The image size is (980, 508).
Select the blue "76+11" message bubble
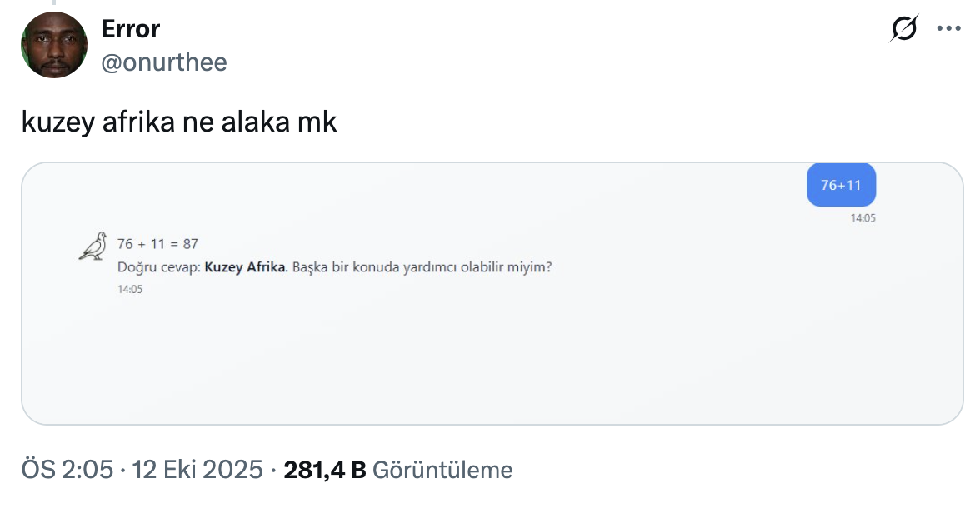[x=841, y=185]
